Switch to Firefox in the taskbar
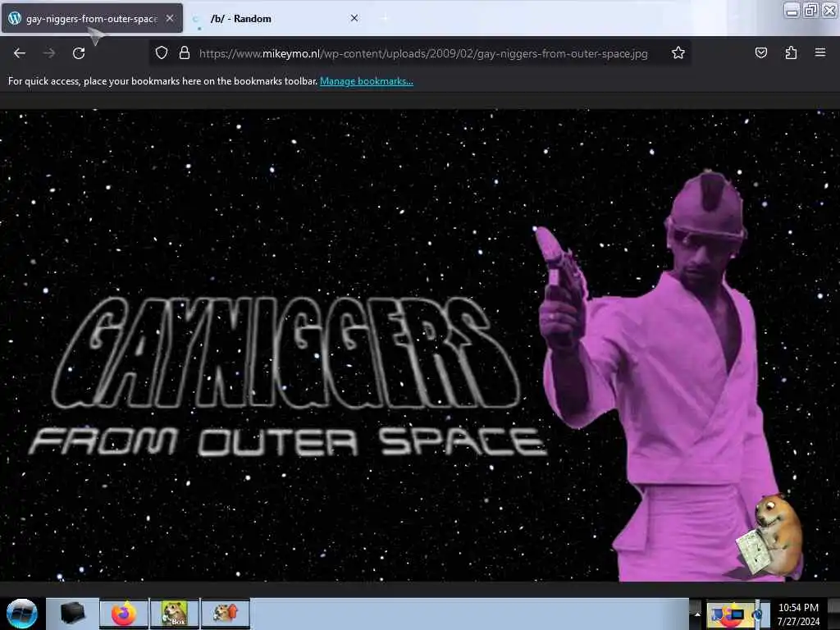The width and height of the screenshot is (840, 630). [124, 614]
